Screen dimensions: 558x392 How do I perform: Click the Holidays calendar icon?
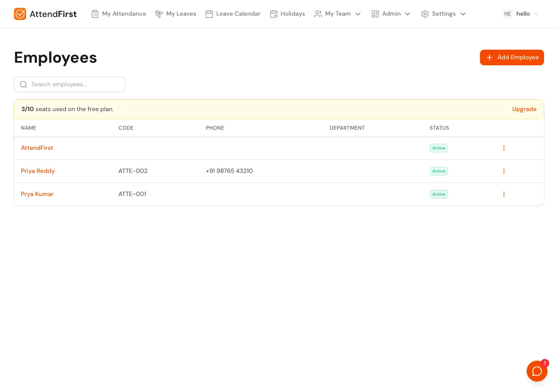tap(274, 14)
